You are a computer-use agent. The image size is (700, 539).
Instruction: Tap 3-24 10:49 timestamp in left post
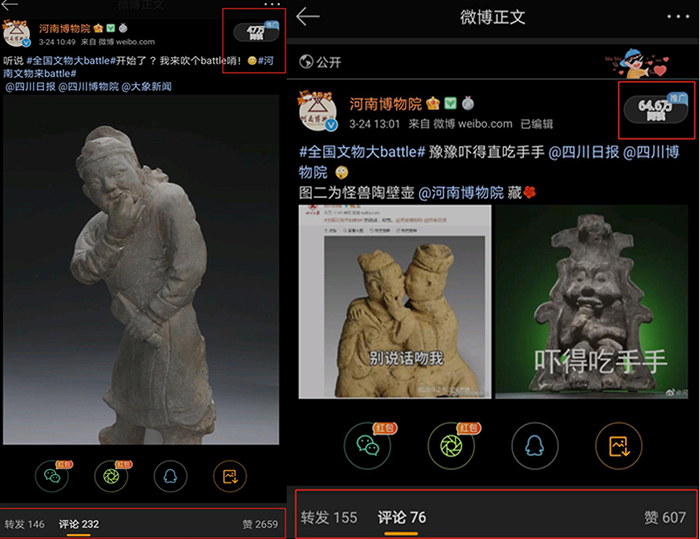[x=57, y=42]
